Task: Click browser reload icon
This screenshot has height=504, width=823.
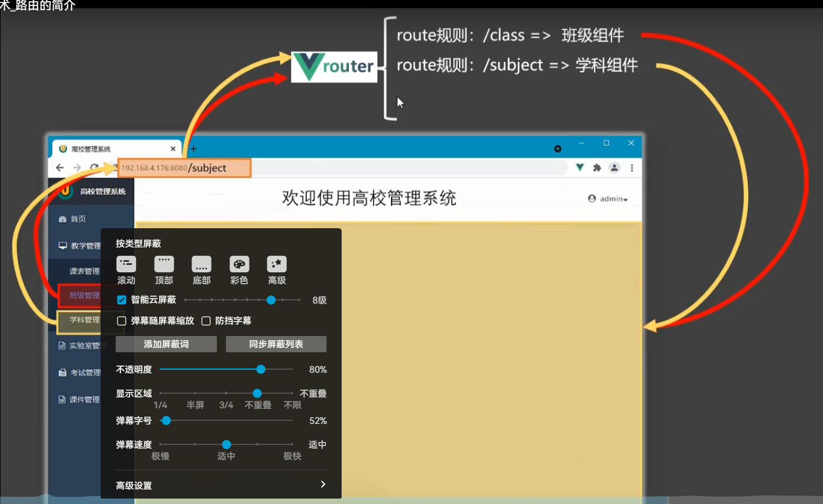Action: pyautogui.click(x=94, y=168)
